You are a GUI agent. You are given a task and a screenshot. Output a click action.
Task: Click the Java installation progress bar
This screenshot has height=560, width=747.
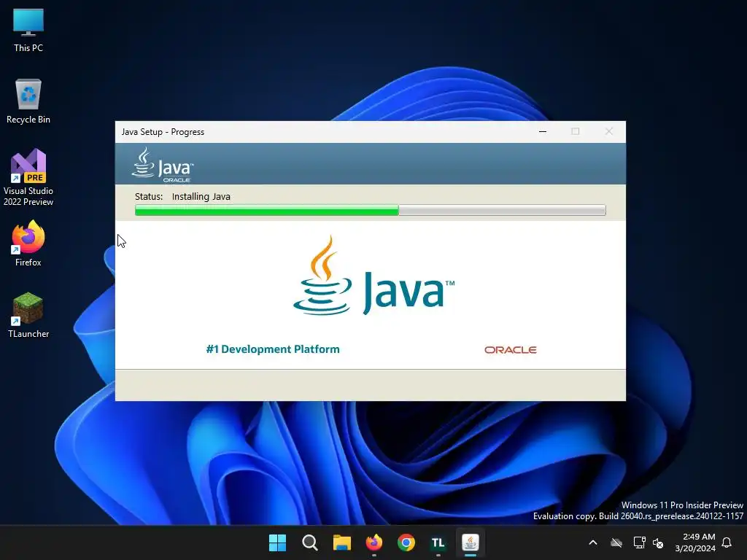point(370,210)
